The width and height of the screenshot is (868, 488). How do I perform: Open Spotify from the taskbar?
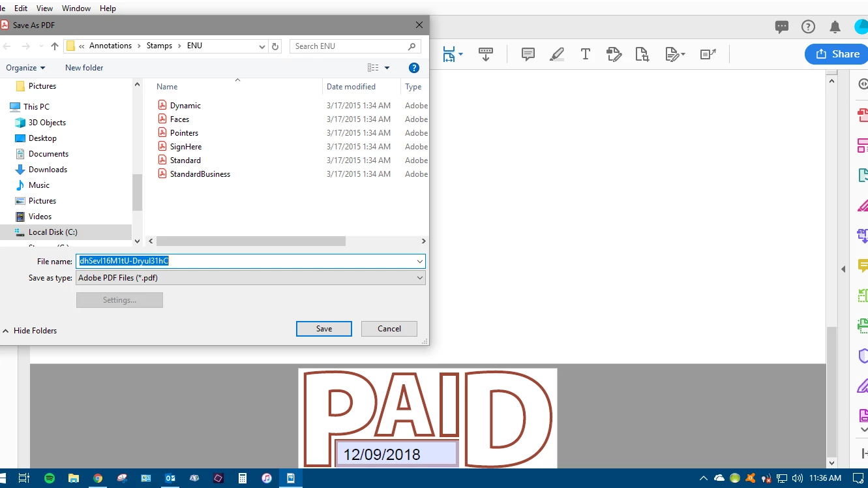click(50, 478)
